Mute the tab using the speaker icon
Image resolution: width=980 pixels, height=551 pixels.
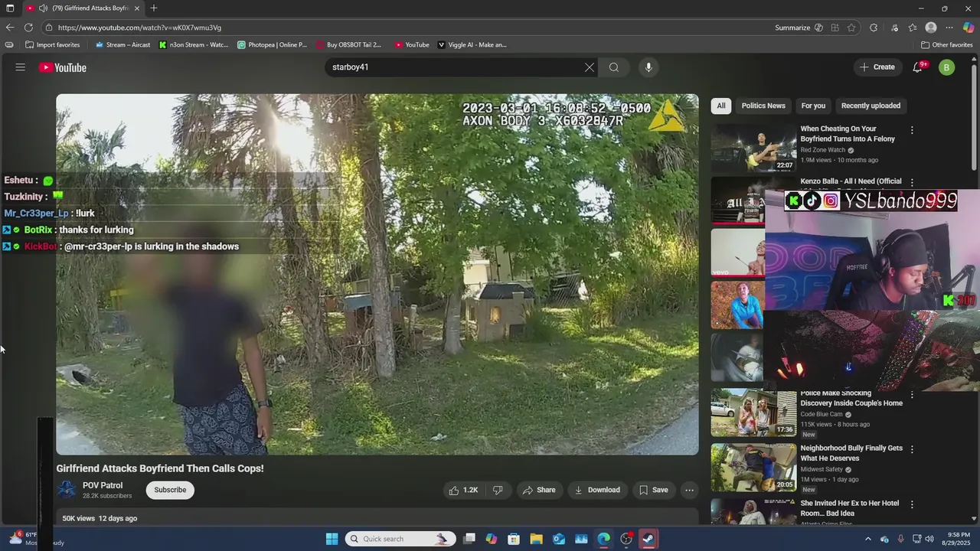coord(43,8)
